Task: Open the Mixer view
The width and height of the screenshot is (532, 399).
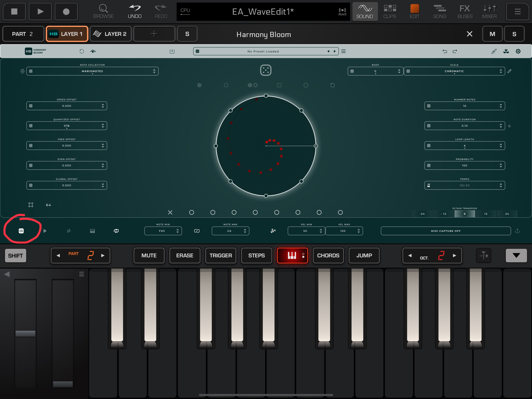Action: [x=489, y=11]
